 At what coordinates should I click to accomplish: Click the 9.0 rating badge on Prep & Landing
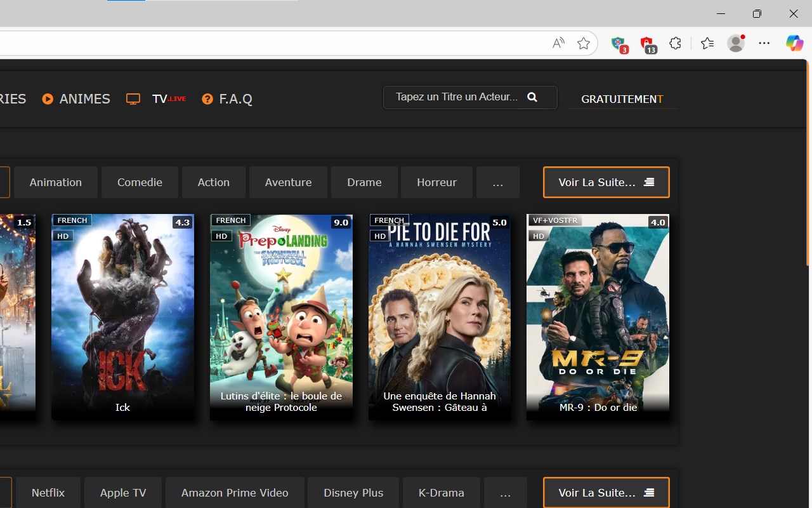341,222
